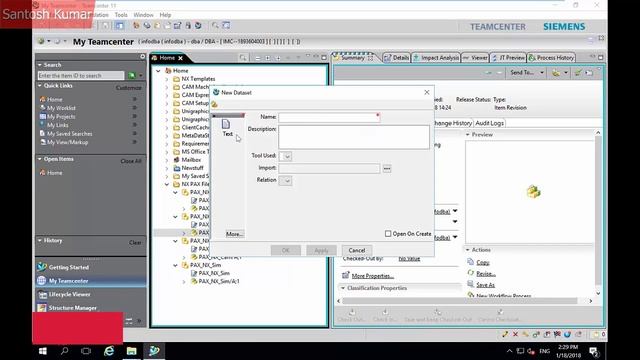640x360 pixels.
Task: Click Customize in Quick Links
Action: point(129,88)
